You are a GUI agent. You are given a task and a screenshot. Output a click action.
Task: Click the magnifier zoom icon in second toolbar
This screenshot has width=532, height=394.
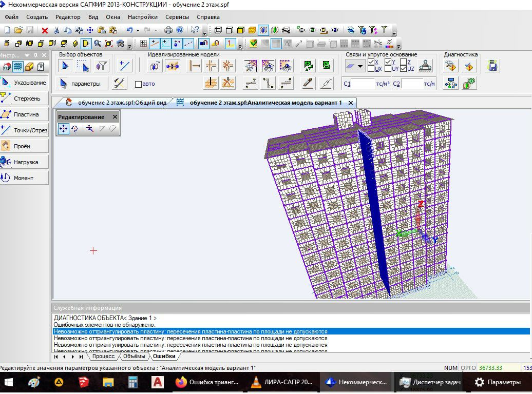[98, 44]
